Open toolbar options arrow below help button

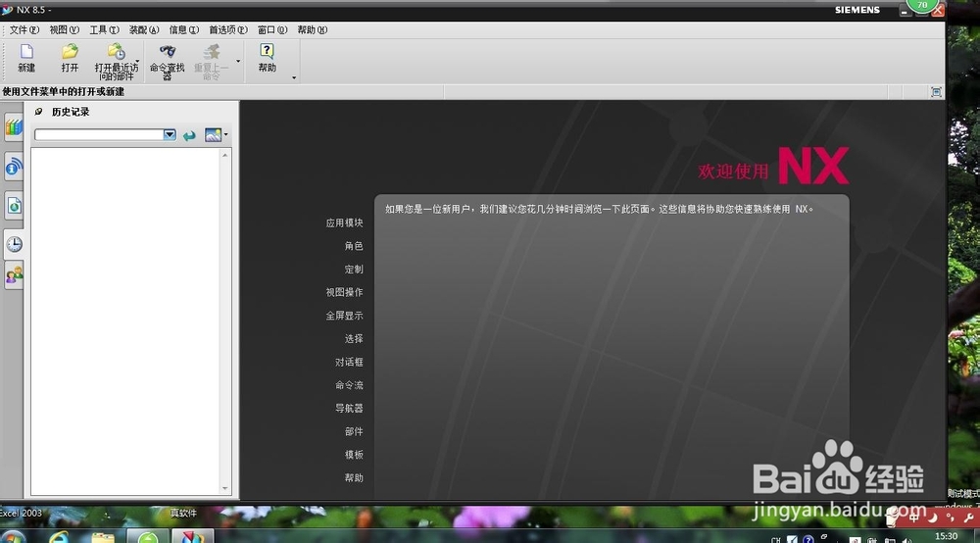(294, 78)
